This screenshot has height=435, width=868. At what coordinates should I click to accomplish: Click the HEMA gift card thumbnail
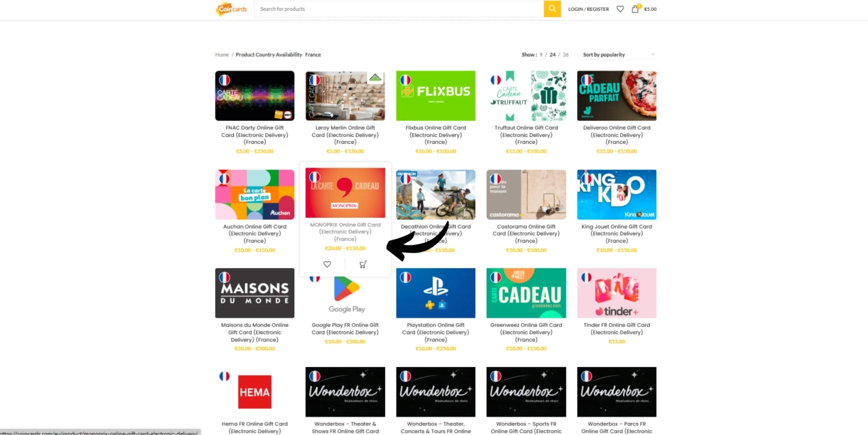(255, 392)
